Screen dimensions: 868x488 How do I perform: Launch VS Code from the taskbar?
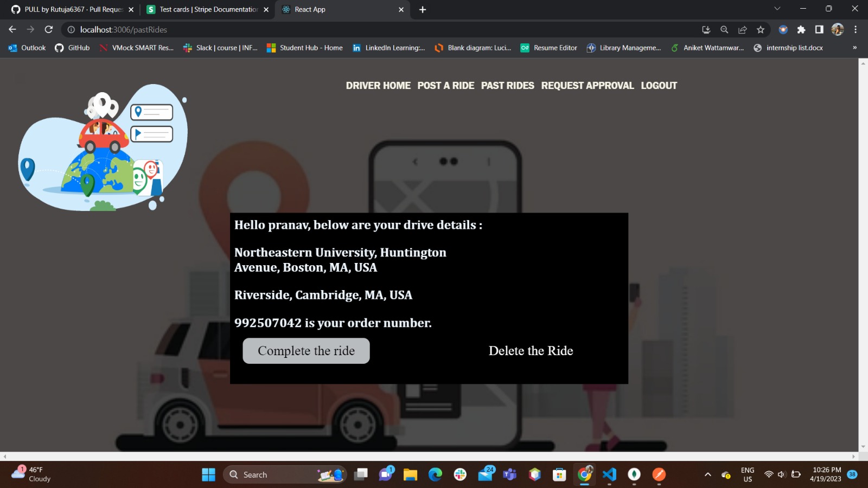tap(609, 474)
